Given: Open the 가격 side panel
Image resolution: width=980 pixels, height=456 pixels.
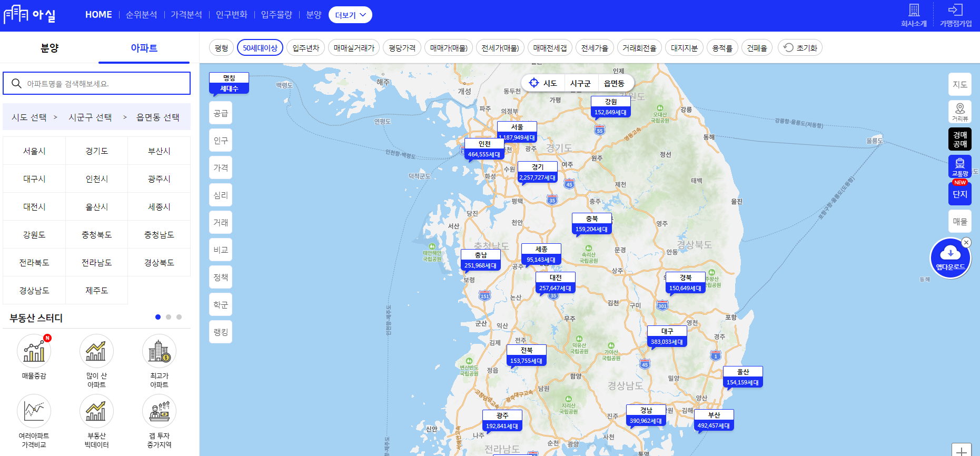Looking at the screenshot, I should (x=221, y=168).
